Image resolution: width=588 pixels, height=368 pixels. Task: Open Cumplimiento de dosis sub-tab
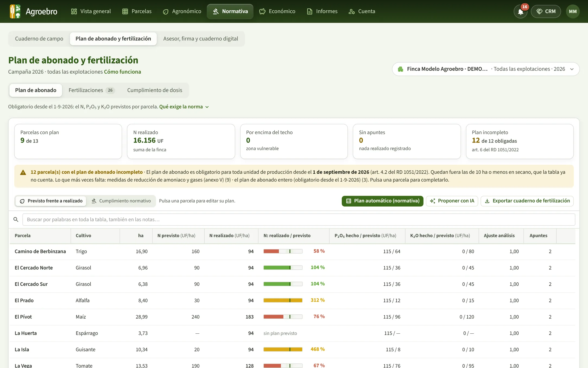[x=155, y=90]
